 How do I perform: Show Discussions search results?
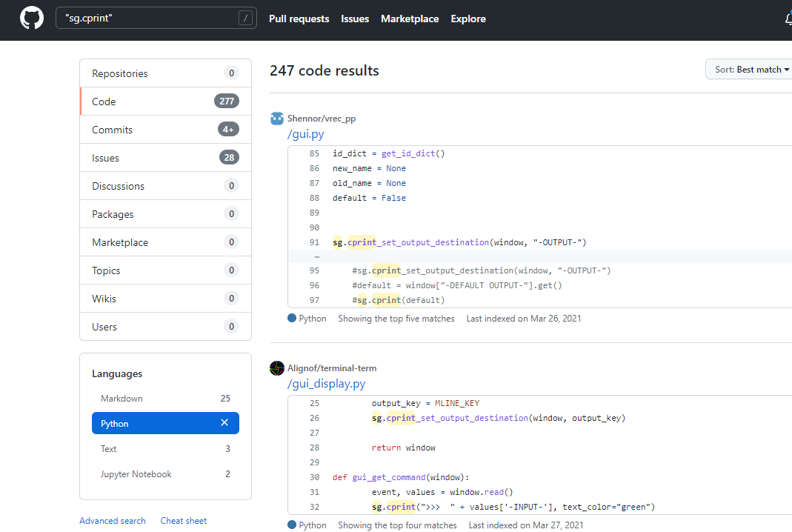click(166, 186)
